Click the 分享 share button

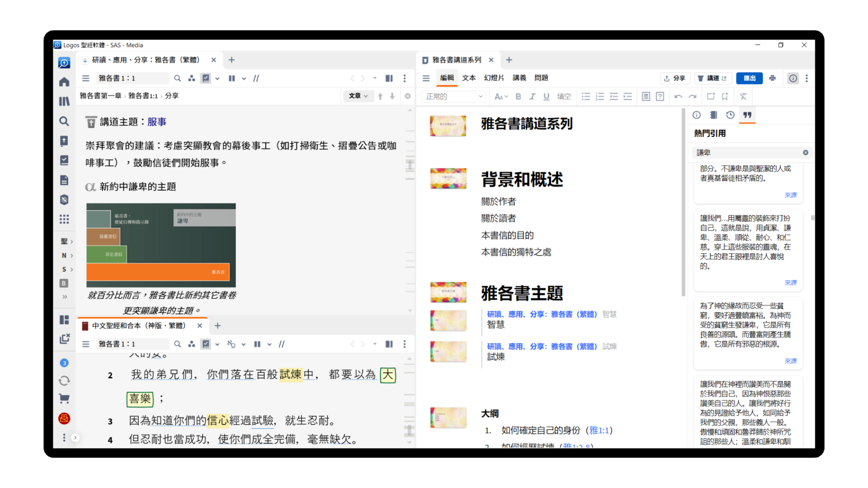coord(675,78)
